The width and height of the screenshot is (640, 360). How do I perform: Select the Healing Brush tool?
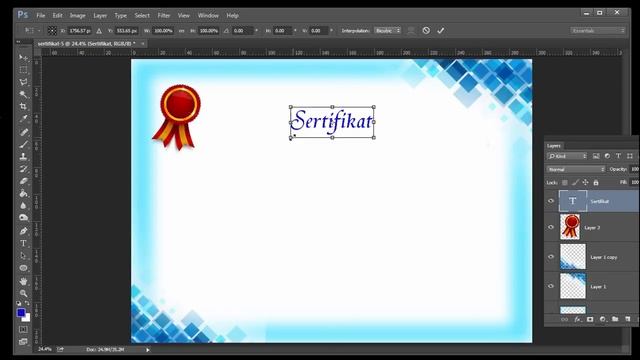tap(23, 132)
